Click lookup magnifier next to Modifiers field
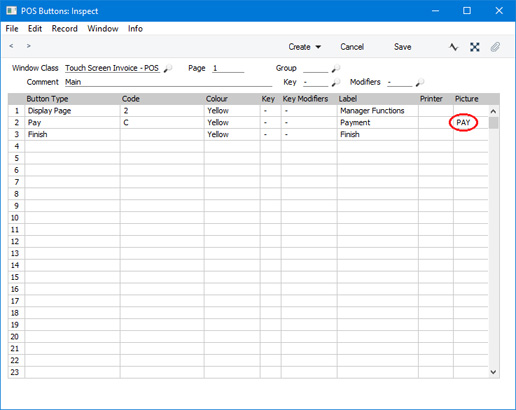The height and width of the screenshot is (410, 516). (x=420, y=82)
